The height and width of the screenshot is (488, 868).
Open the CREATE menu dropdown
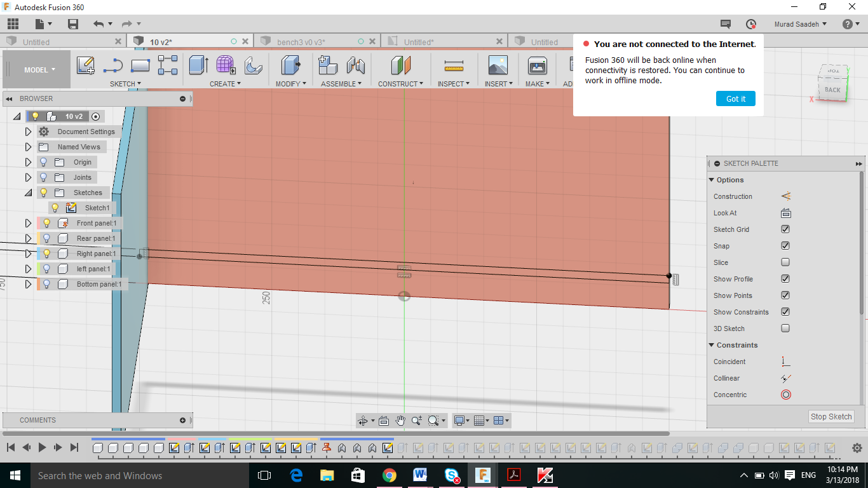coord(226,84)
